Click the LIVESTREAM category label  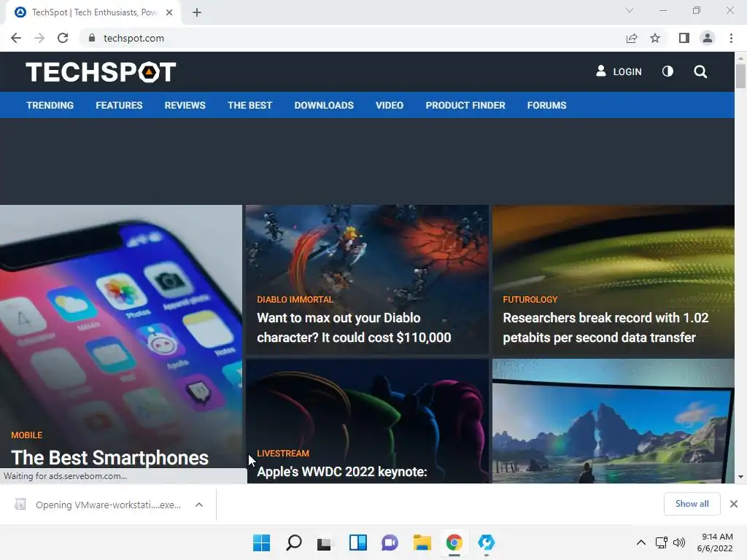pyautogui.click(x=283, y=454)
